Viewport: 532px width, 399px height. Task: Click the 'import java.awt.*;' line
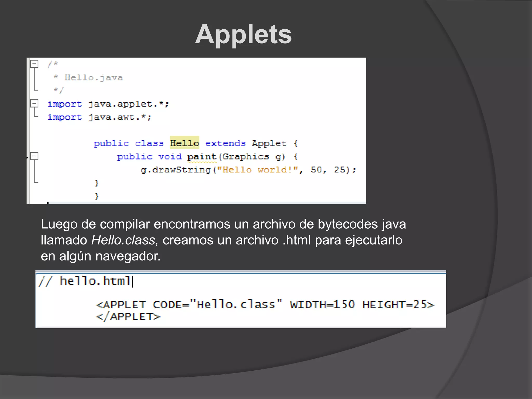pyautogui.click(x=99, y=117)
